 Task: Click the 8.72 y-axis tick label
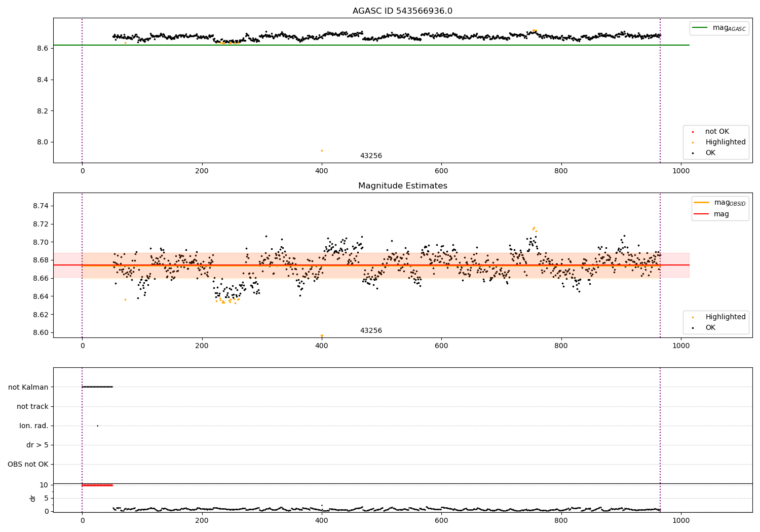click(40, 224)
